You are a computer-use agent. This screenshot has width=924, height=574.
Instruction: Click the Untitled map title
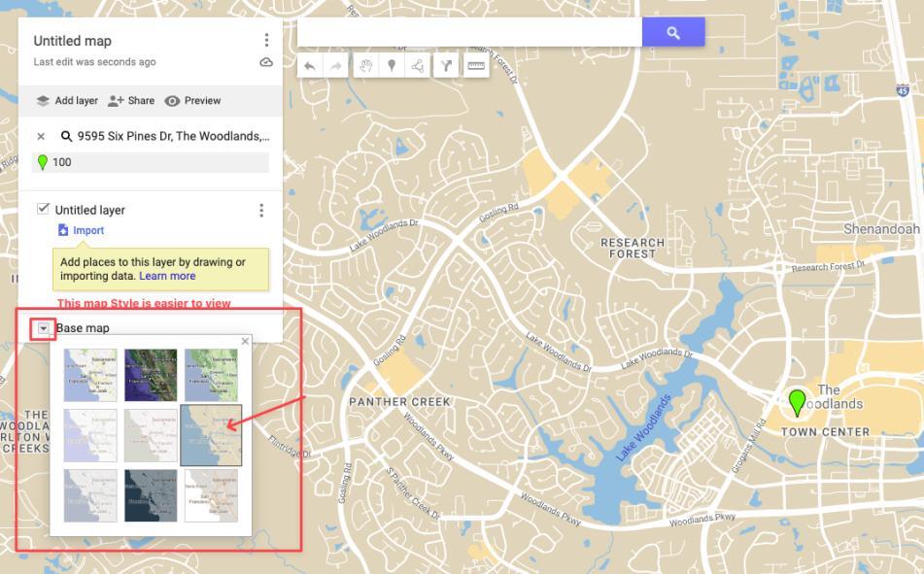click(73, 41)
